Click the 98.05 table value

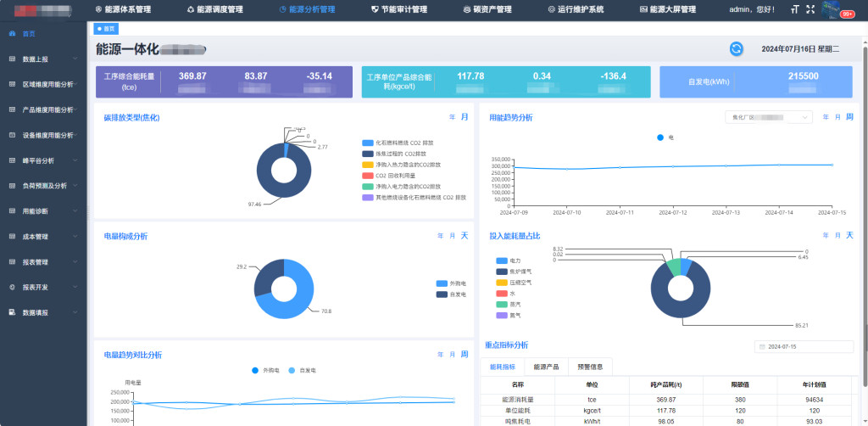(x=666, y=422)
